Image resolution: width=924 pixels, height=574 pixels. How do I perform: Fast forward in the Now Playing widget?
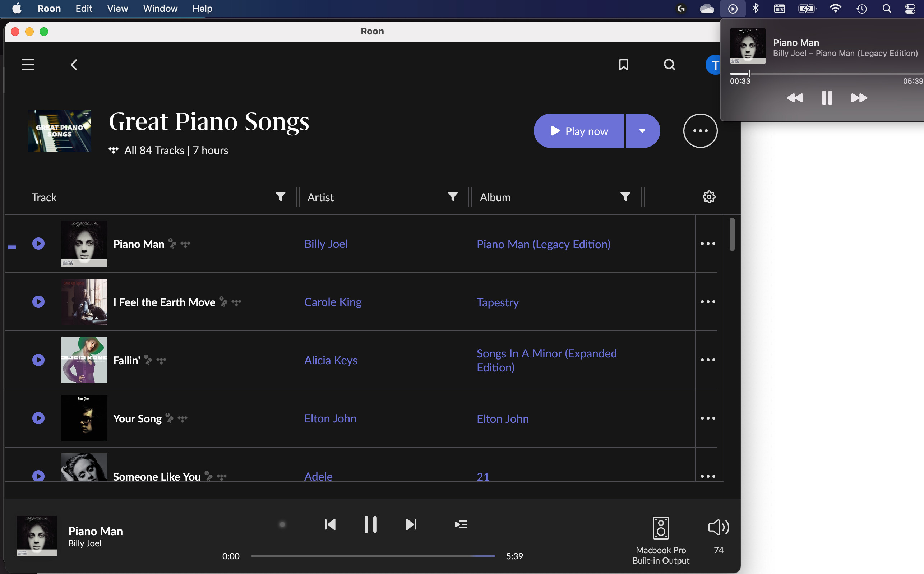(859, 98)
